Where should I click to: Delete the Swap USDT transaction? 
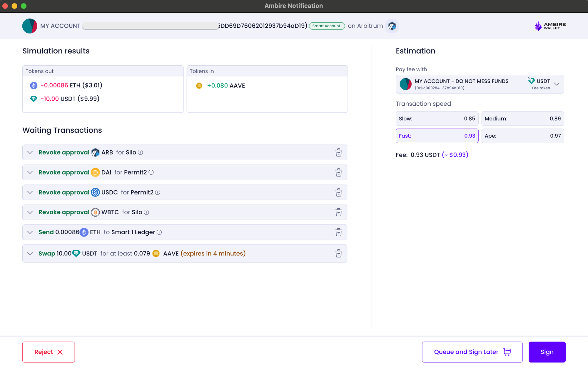pos(338,254)
